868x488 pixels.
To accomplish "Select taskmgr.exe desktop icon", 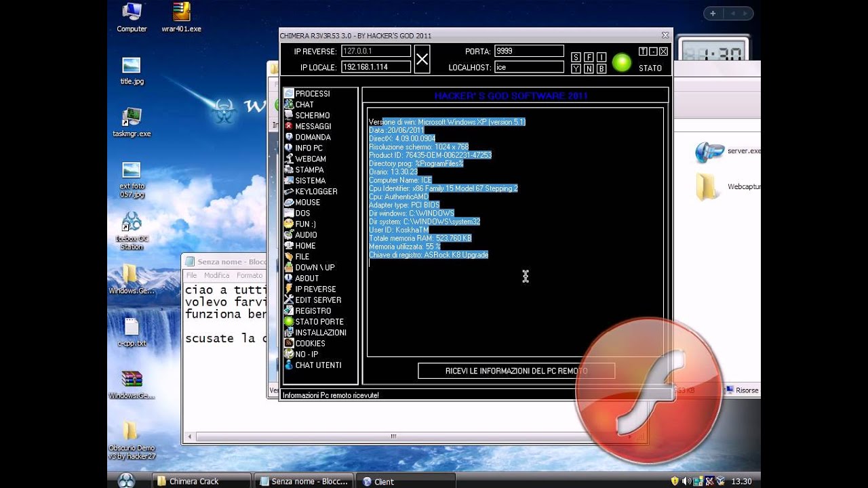I will point(132,123).
